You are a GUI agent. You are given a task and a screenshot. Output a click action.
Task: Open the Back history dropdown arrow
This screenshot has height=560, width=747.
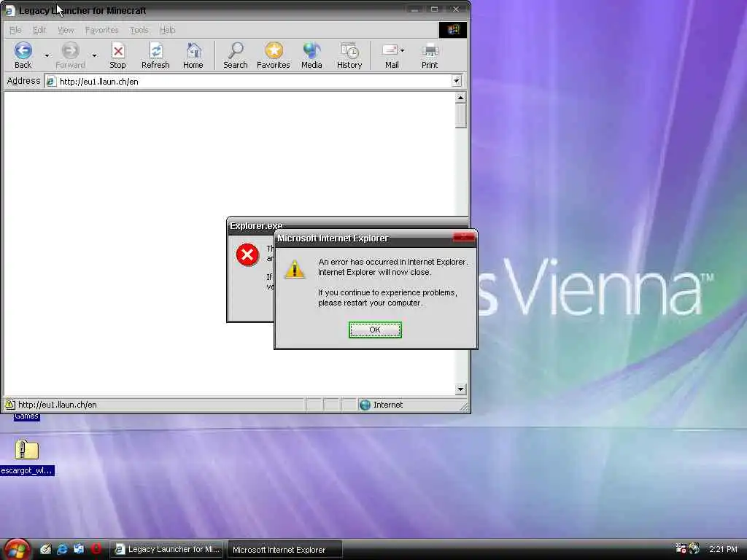point(47,55)
